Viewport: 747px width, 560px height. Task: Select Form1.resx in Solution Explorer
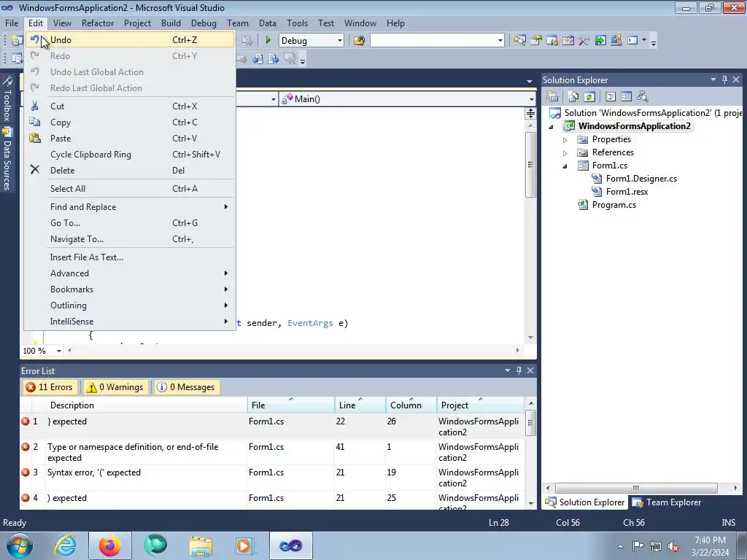point(627,192)
